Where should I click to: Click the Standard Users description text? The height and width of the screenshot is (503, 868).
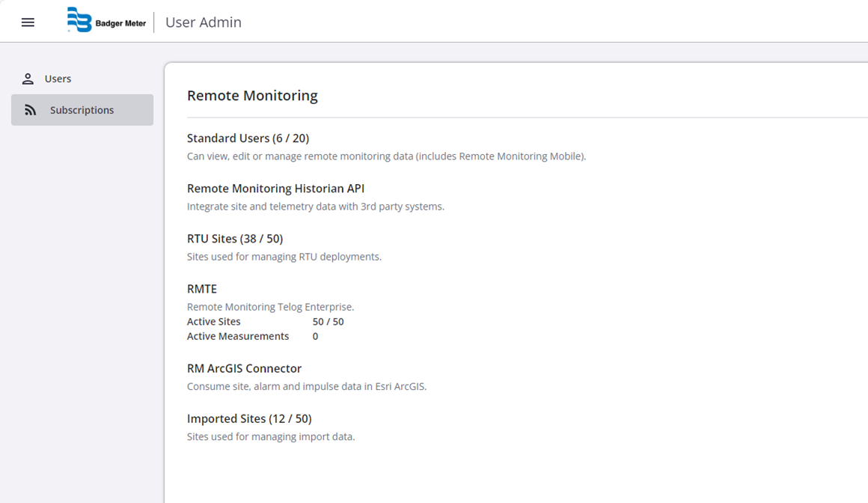(x=386, y=156)
